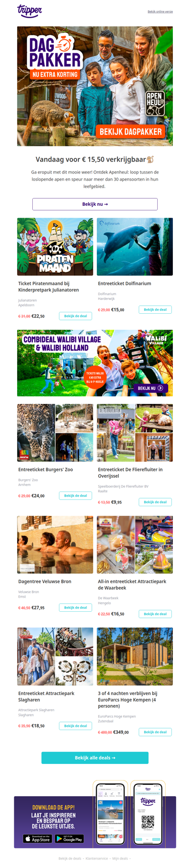The height and width of the screenshot is (868, 190).
Task: Open the Dagentree Veluwse Bron title
Action: pyautogui.click(x=45, y=581)
